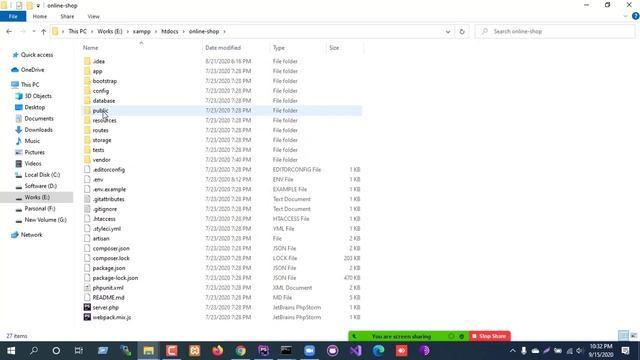Open the server.php file icon
Image resolution: width=640 pixels, height=360 pixels.
pos(87,307)
